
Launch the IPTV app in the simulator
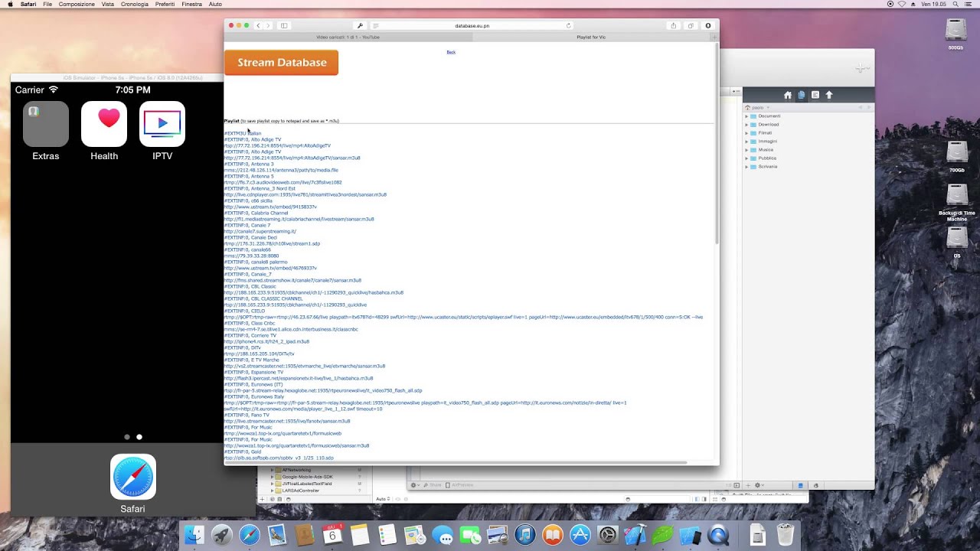[162, 123]
